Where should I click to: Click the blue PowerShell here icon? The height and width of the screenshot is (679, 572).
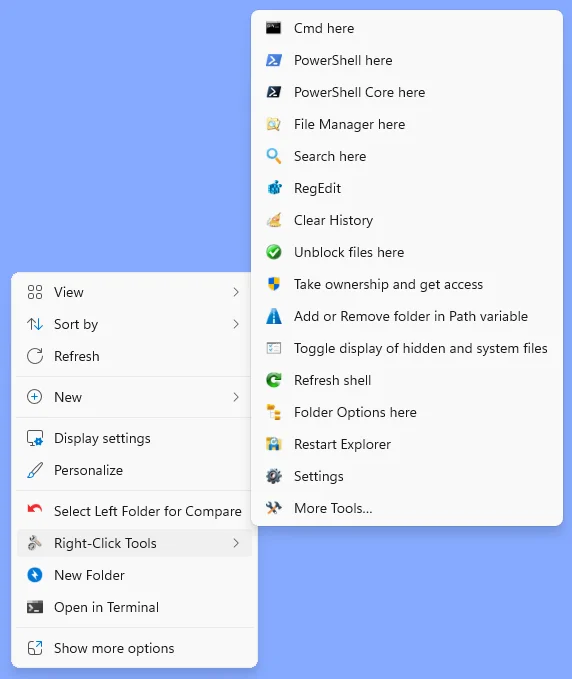coord(273,60)
